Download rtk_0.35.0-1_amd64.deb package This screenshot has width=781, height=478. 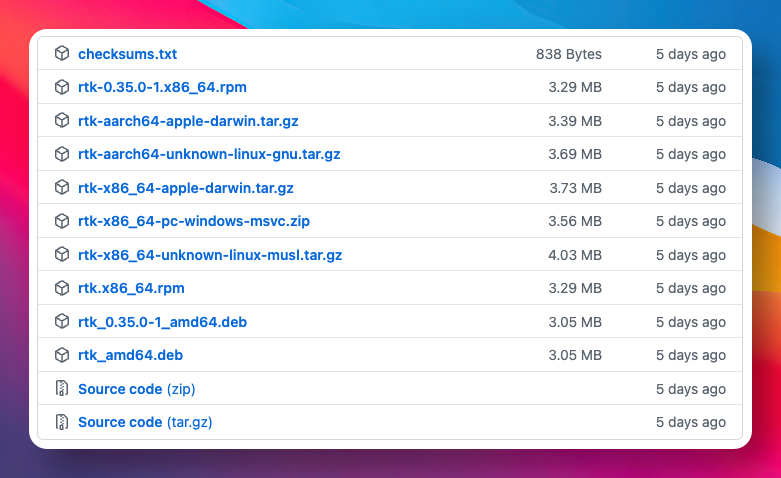tap(162, 322)
